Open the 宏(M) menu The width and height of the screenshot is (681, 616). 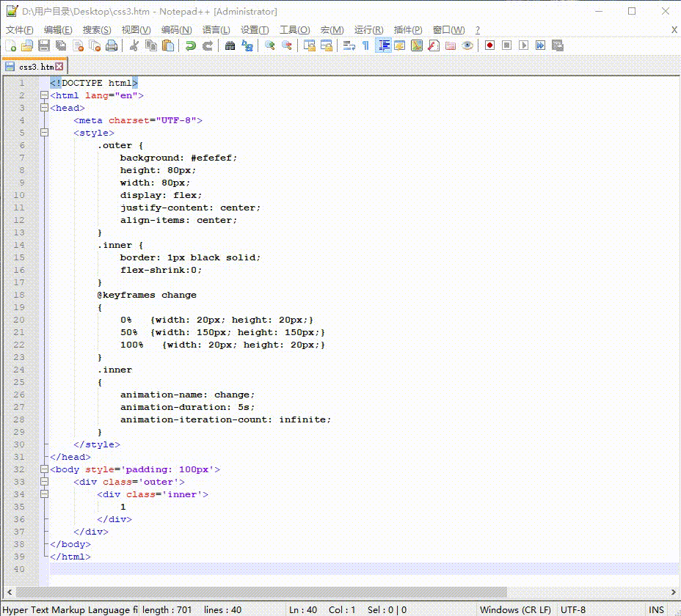(x=332, y=30)
